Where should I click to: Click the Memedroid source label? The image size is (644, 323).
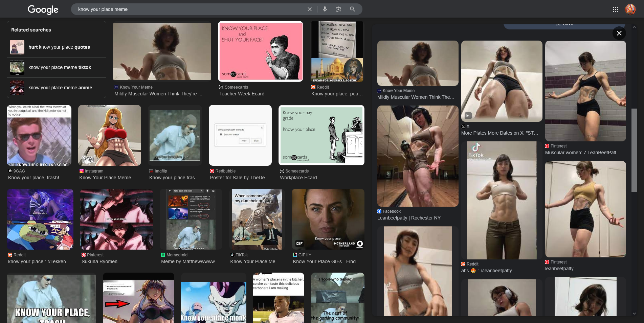pos(177,255)
